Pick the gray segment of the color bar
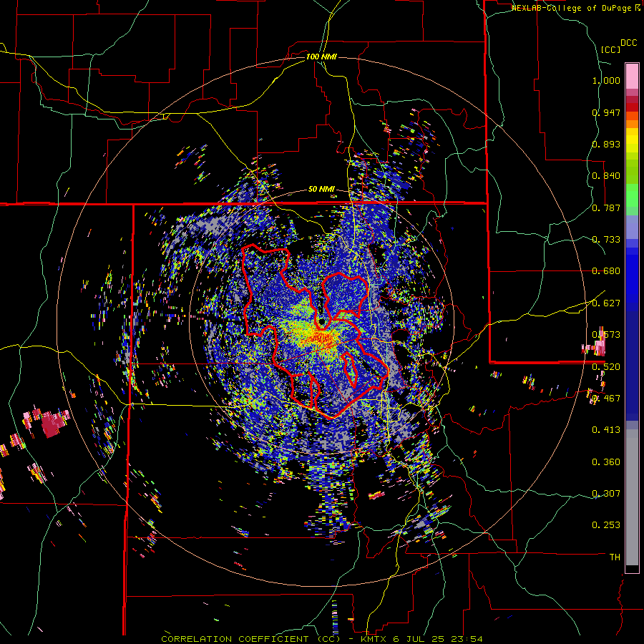The image size is (644, 644). [x=632, y=497]
